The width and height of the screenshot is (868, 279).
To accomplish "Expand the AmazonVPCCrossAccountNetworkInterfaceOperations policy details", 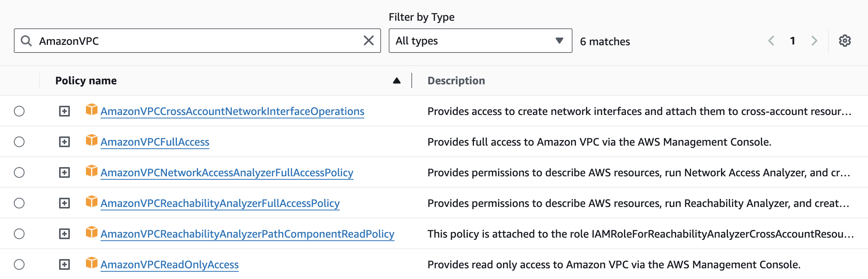I will 64,111.
